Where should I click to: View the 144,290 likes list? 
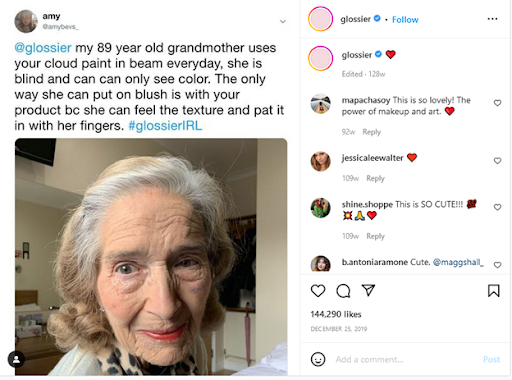click(336, 314)
